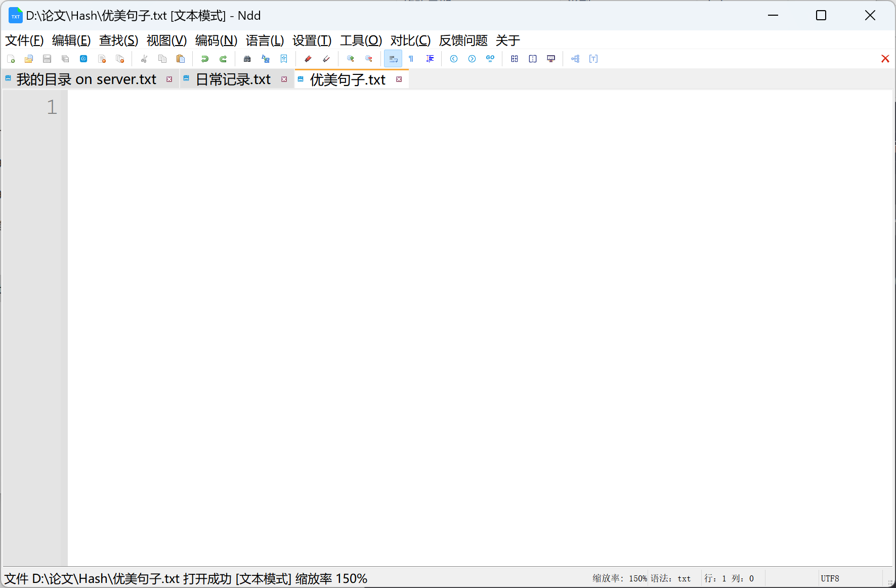Viewport: 896px width, 588px height.
Task: Open Find with the binoculars icon
Action: click(x=247, y=59)
